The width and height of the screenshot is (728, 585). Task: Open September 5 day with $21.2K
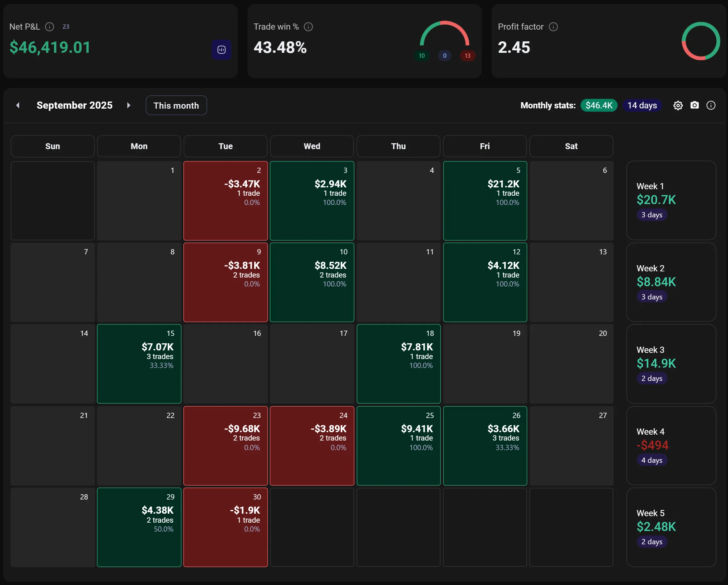[485, 201]
